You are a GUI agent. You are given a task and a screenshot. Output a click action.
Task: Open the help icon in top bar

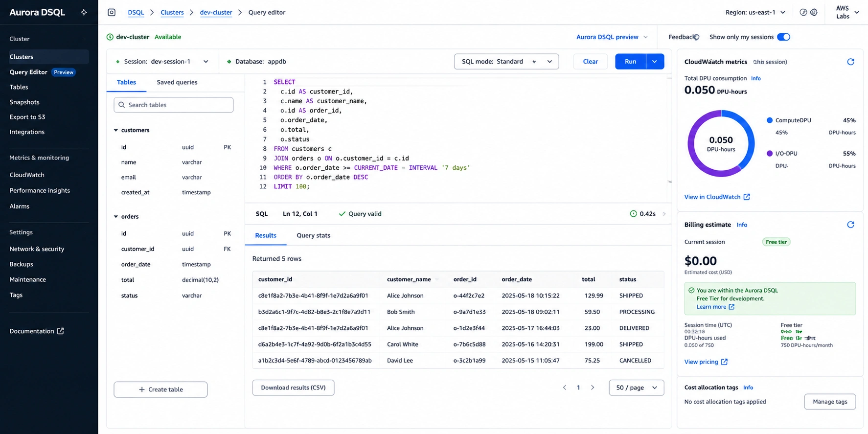[803, 12]
